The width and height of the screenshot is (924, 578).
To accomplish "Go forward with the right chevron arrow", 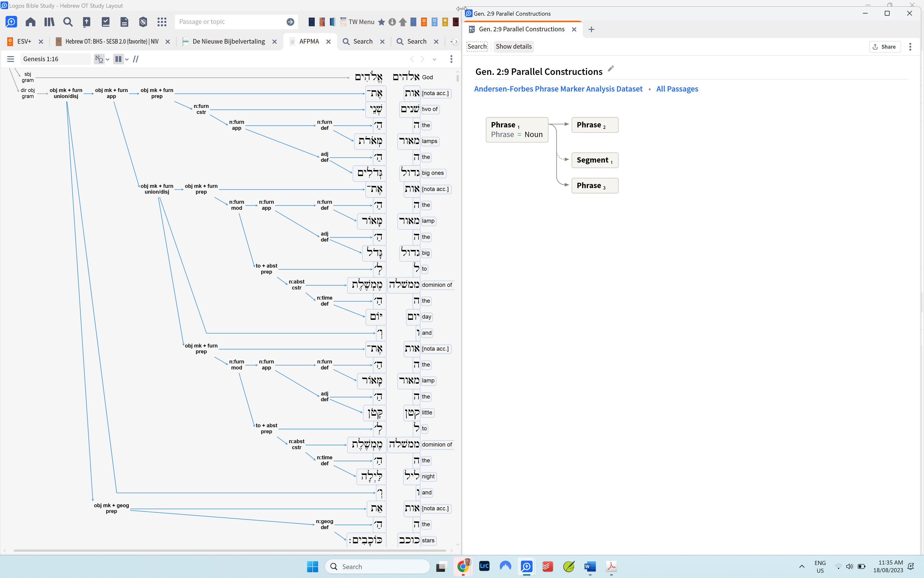I will 422,59.
